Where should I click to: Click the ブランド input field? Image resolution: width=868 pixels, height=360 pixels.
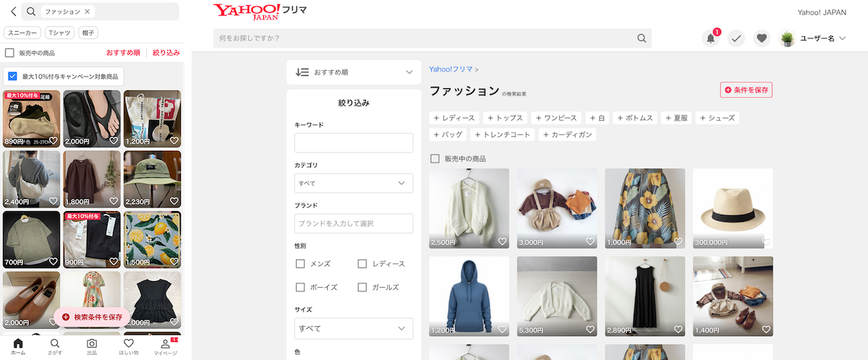click(354, 223)
